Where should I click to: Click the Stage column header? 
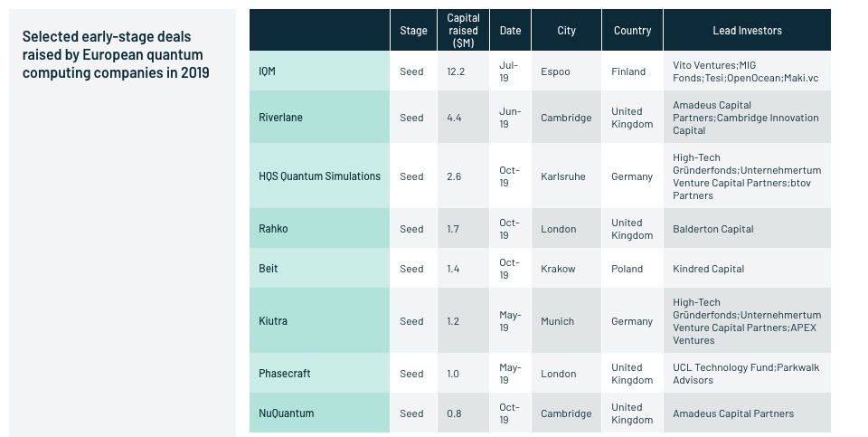pos(413,31)
